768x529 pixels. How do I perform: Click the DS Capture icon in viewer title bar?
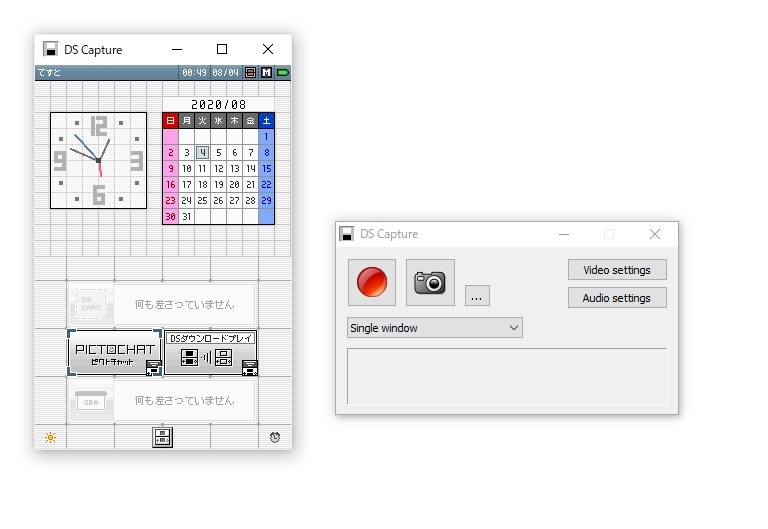[50, 49]
